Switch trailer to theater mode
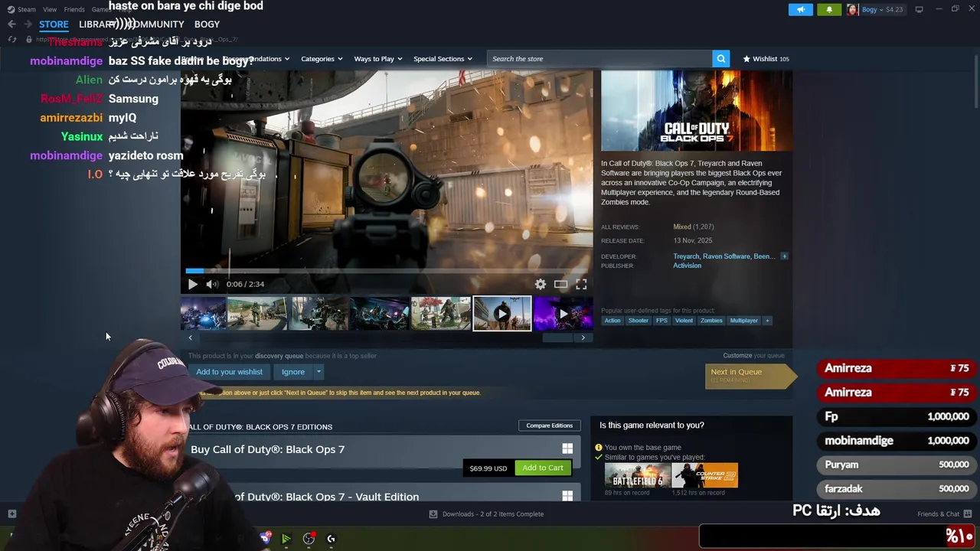Image resolution: width=980 pixels, height=551 pixels. pyautogui.click(x=560, y=284)
